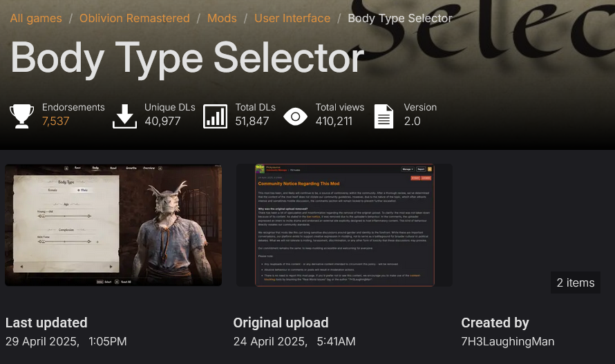Image resolution: width=615 pixels, height=364 pixels.
Task: Open creator 7H3LaughingMan's name
Action: [x=507, y=341]
